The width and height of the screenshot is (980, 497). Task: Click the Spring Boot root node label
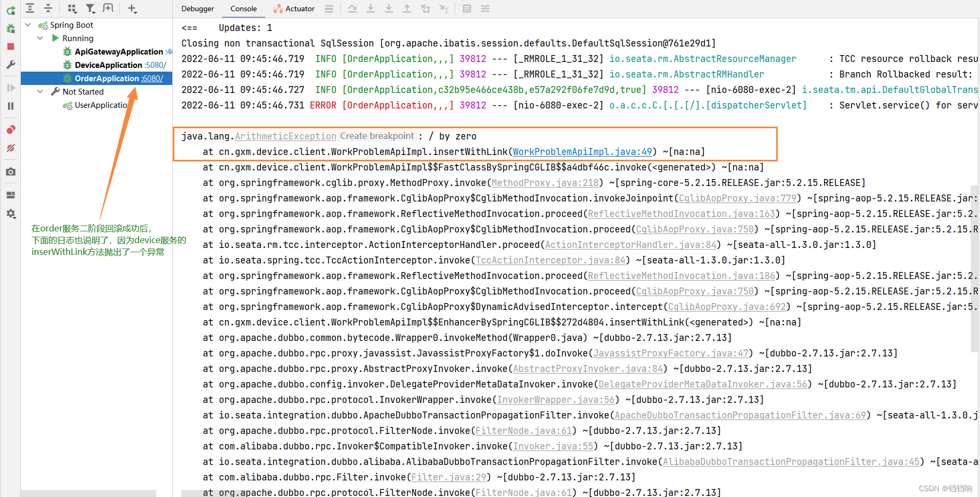click(x=72, y=25)
